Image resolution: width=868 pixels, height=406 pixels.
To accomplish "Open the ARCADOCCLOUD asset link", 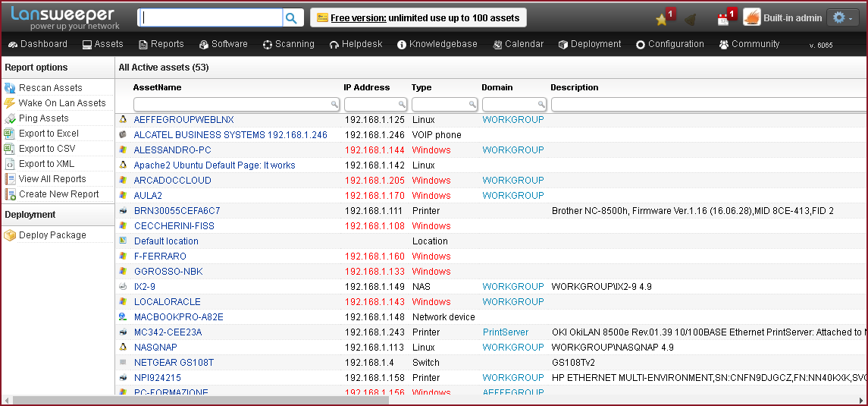I will (173, 181).
